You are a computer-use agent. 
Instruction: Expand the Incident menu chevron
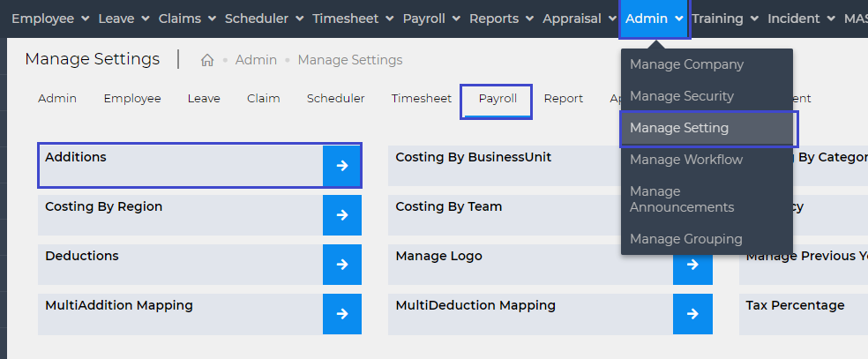click(830, 19)
